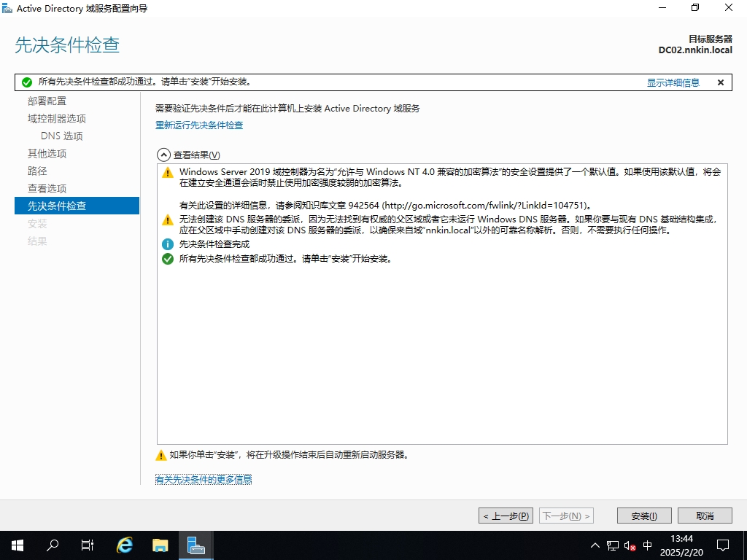Launch Internet Explorer from the taskbar

[x=125, y=545]
